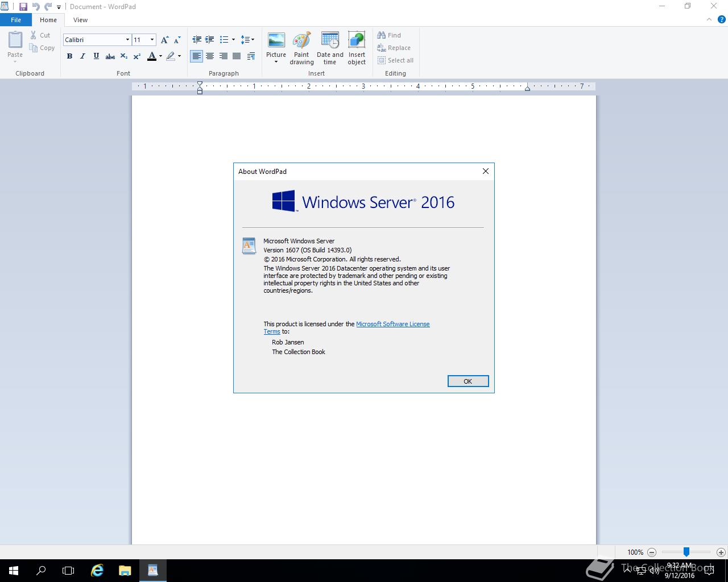Click the Select all button
The height and width of the screenshot is (582, 728).
point(395,60)
